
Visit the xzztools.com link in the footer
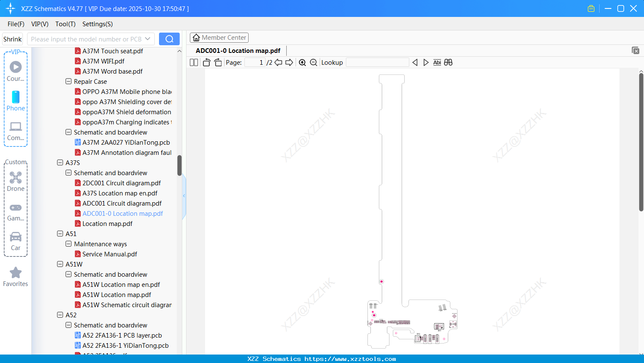click(350, 359)
